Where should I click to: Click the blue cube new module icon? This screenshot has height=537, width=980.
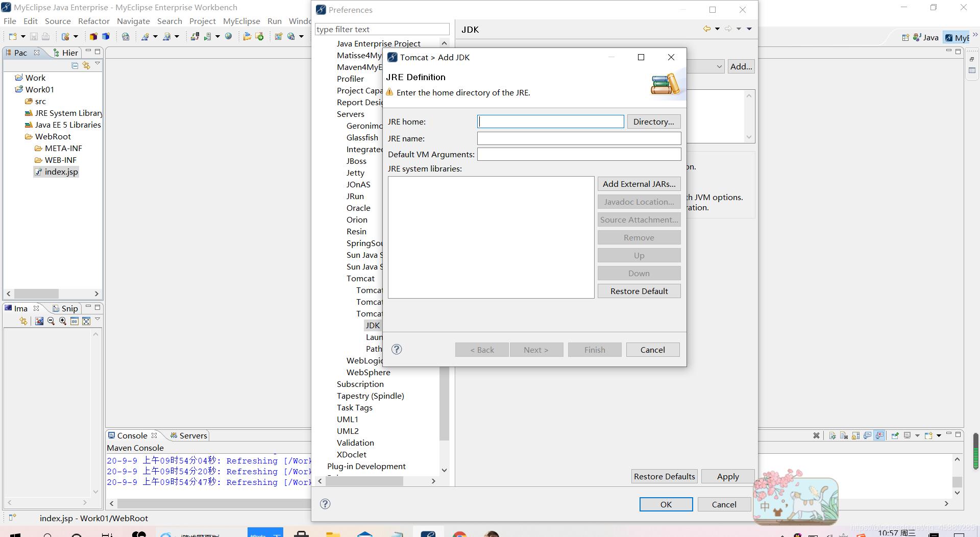(106, 36)
